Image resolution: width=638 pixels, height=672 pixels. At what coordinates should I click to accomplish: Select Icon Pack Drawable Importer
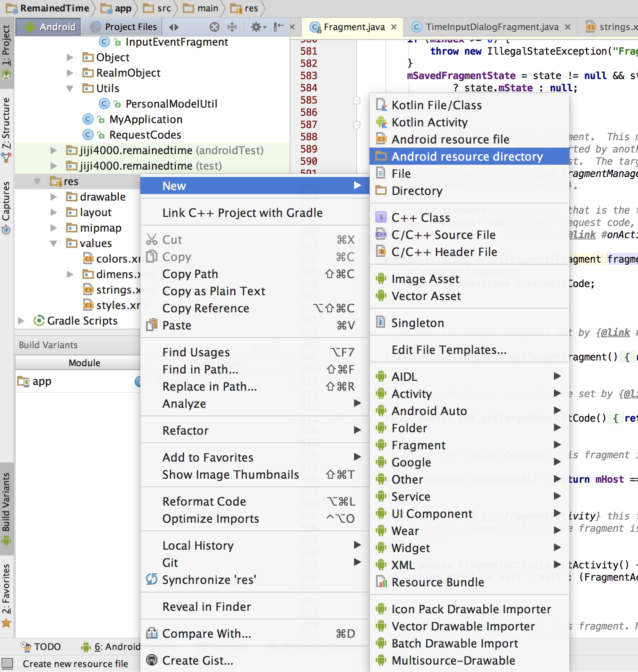[469, 609]
